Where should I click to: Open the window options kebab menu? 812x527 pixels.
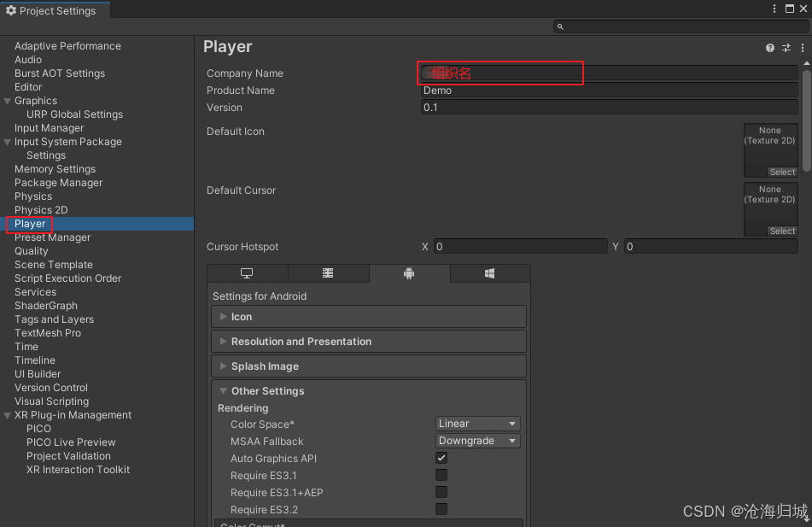[774, 9]
